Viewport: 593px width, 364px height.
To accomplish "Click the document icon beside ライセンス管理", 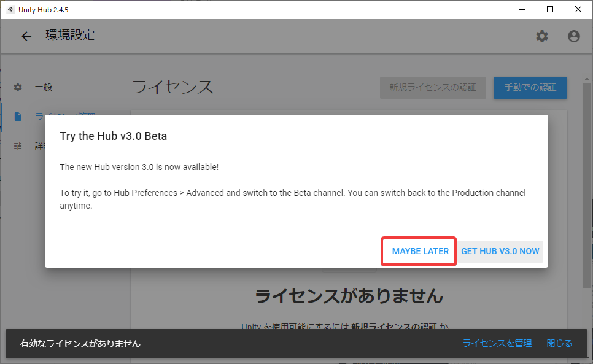I will pos(17,116).
